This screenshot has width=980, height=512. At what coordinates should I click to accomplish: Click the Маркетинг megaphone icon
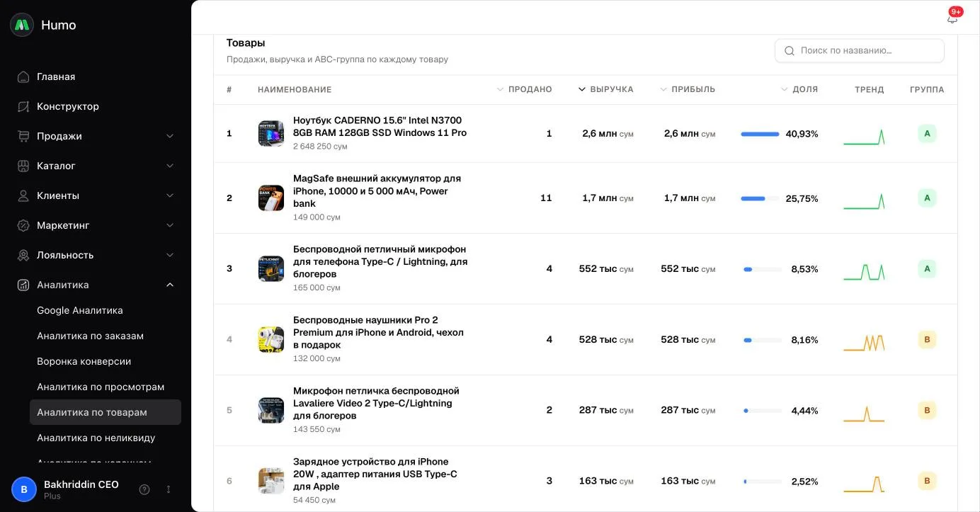[23, 225]
